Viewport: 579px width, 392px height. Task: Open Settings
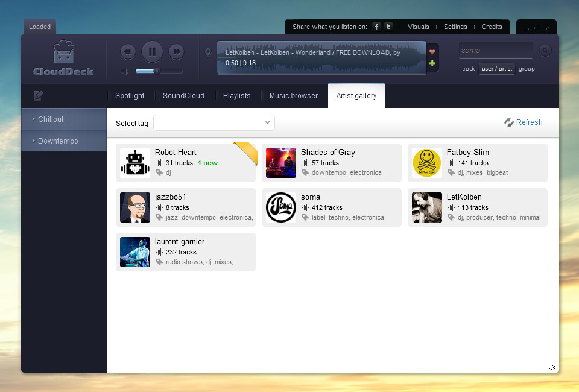[455, 27]
